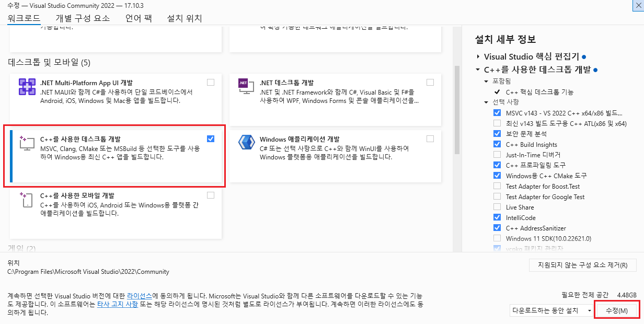
Task: Click the 데스크톱 및 모바일 (5) section heading
Action: 49,63
